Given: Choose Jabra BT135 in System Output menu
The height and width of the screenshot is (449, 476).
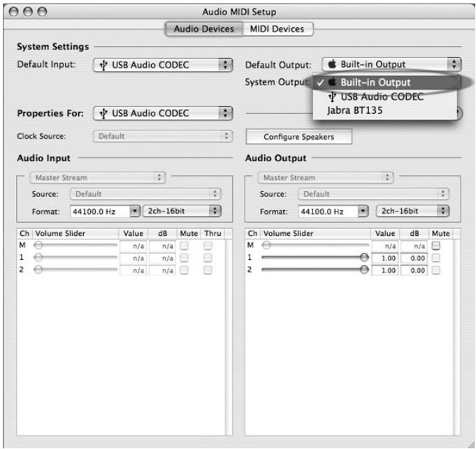Looking at the screenshot, I should (x=385, y=110).
